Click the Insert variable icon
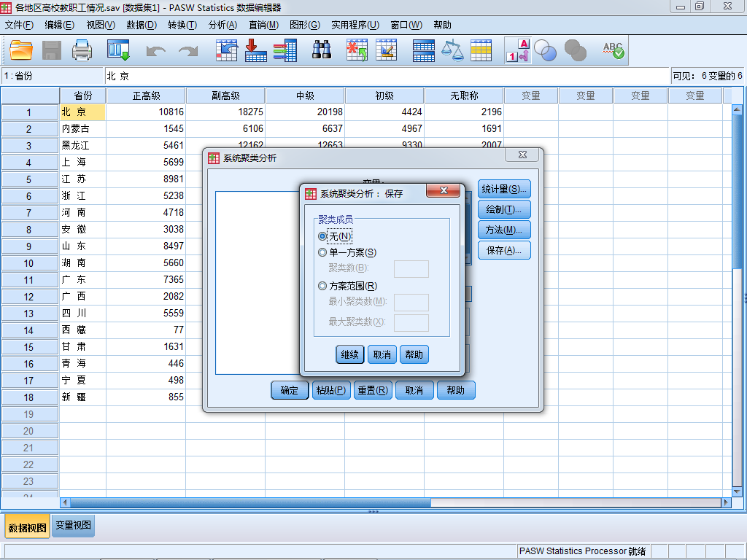Image resolution: width=747 pixels, height=560 pixels. coord(387,50)
